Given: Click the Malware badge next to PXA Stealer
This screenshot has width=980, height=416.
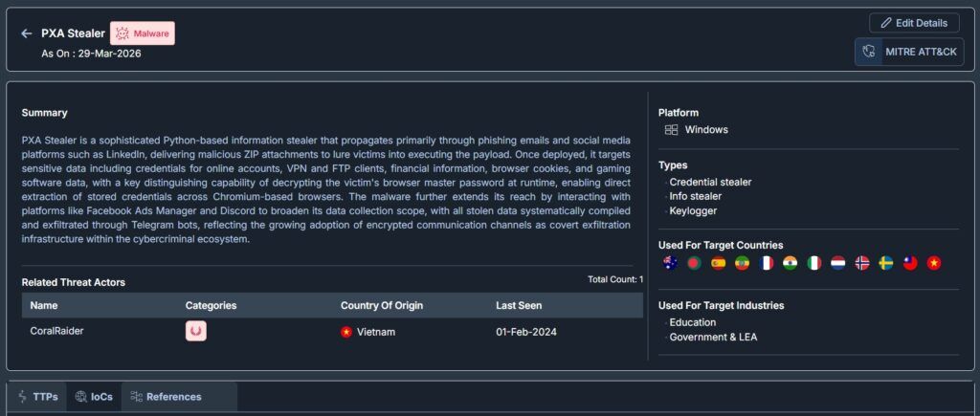Looking at the screenshot, I should coord(143,33).
